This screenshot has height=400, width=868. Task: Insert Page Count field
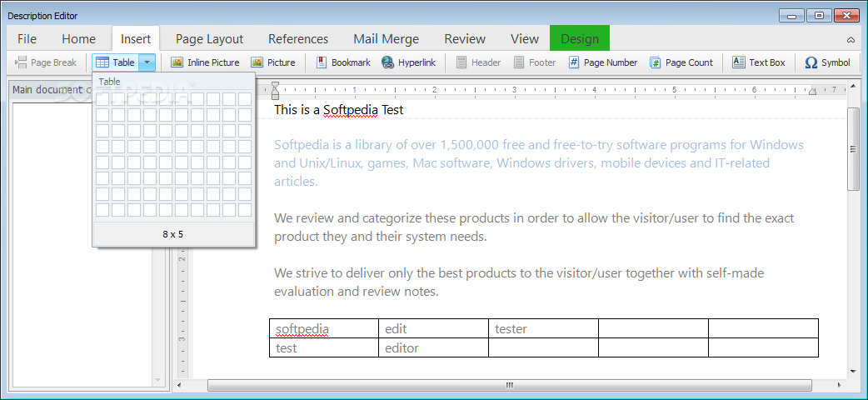click(x=681, y=62)
